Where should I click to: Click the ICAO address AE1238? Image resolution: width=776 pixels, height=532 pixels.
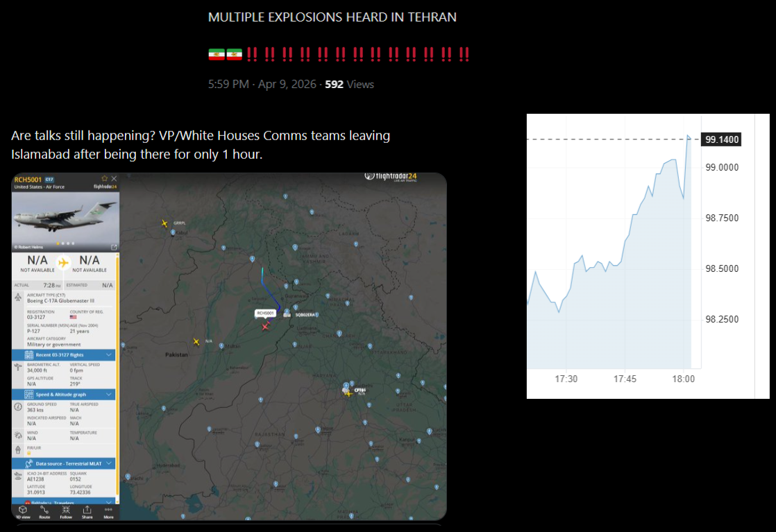[35, 479]
